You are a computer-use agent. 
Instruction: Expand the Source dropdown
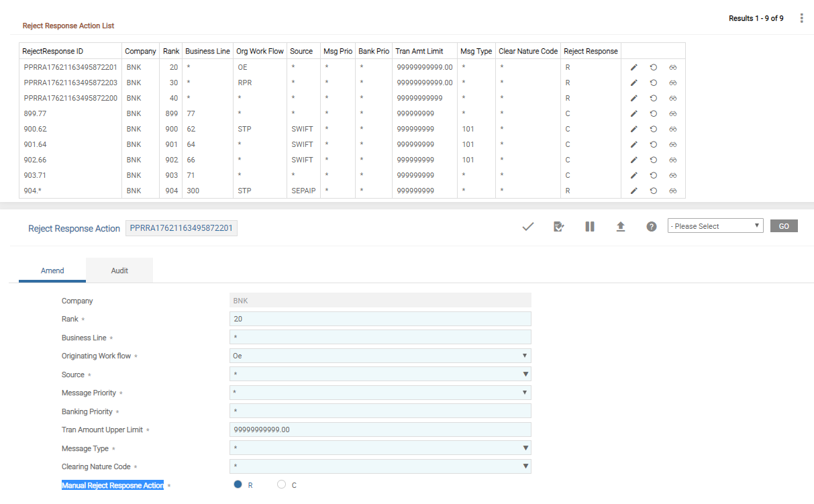[x=380, y=374]
